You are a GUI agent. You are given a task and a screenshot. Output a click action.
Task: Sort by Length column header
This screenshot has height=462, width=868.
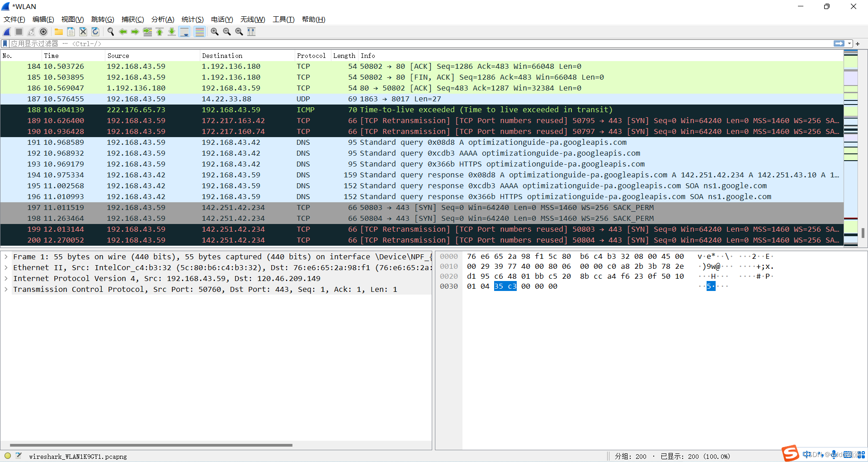click(x=344, y=56)
